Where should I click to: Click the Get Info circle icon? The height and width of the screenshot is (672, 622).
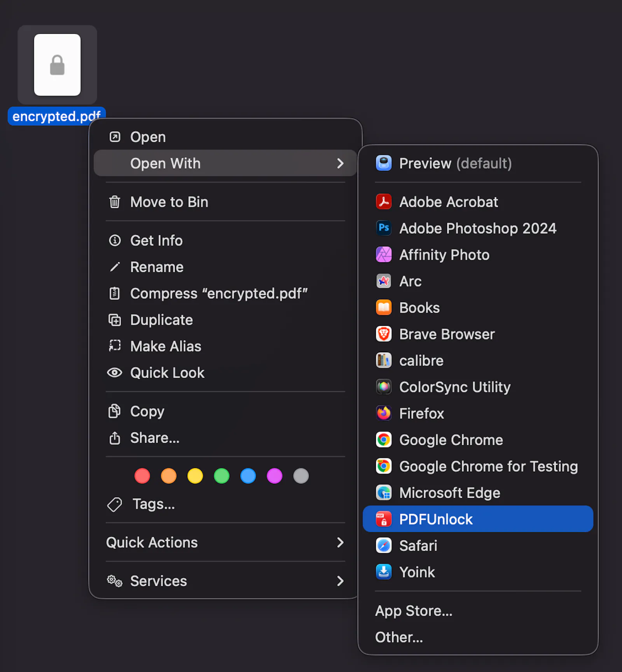[115, 240]
